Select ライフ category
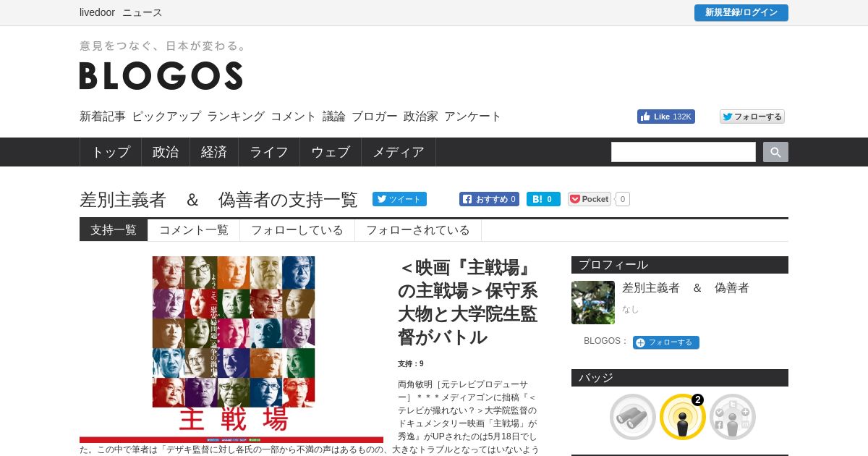 tap(269, 152)
